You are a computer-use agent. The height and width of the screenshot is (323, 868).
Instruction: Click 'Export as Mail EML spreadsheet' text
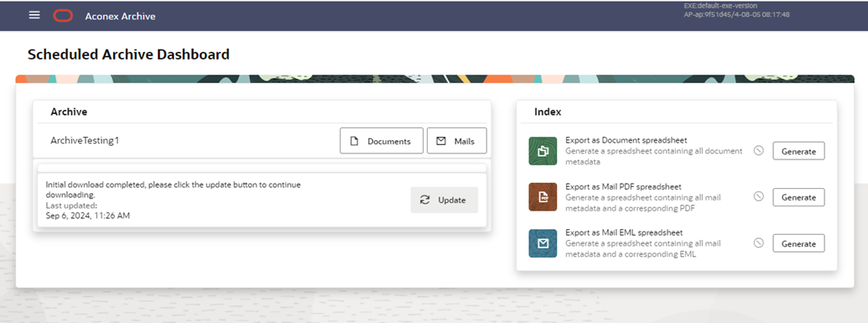point(624,232)
